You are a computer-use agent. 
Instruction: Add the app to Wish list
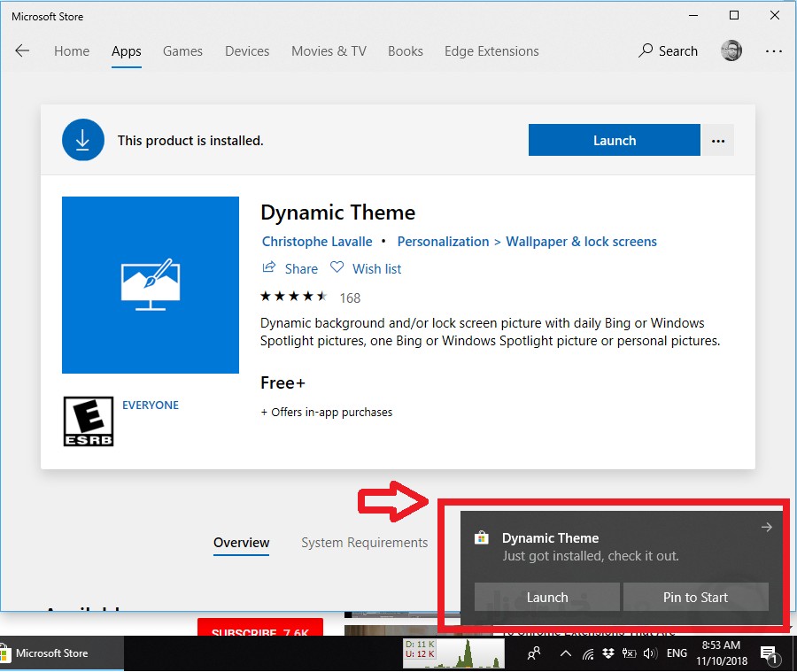pos(366,268)
